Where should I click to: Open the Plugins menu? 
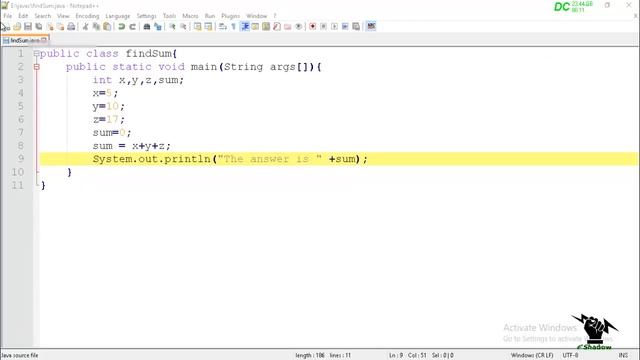click(x=231, y=16)
